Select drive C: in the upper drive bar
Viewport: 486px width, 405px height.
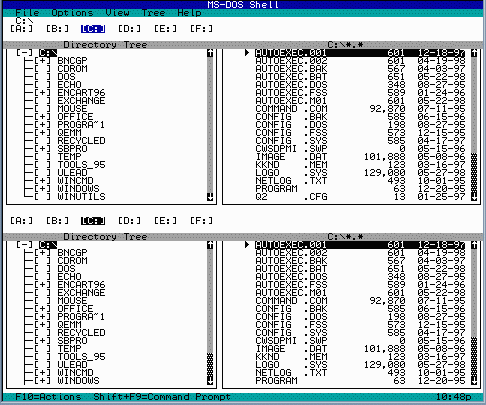coord(93,29)
